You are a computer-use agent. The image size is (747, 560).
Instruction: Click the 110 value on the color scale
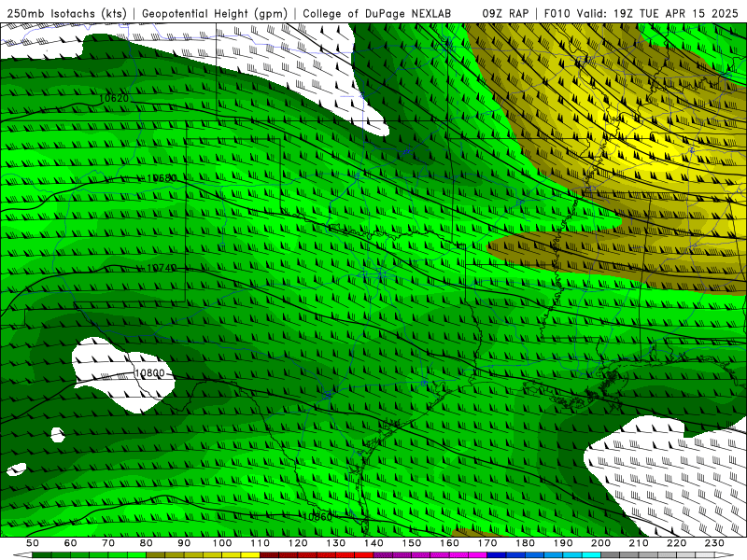point(261,543)
